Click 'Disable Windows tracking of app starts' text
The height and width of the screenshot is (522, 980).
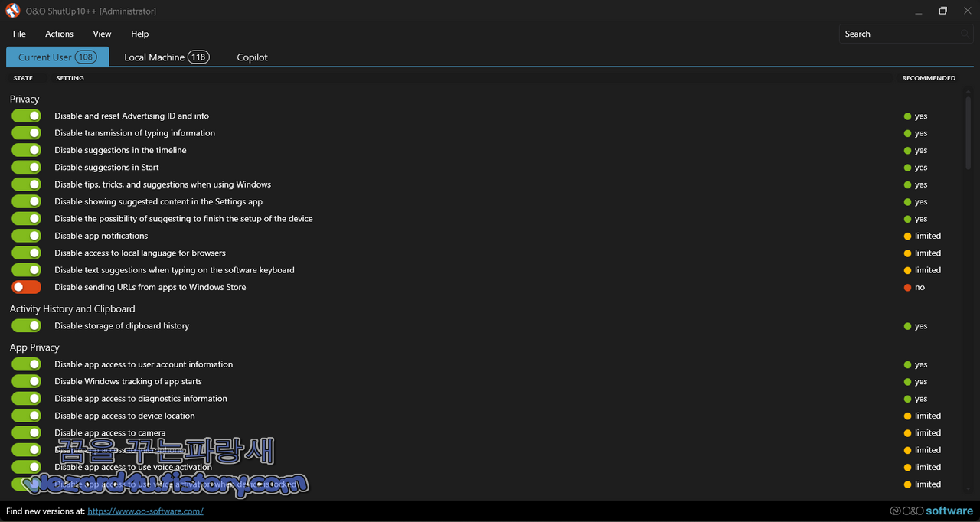(128, 381)
